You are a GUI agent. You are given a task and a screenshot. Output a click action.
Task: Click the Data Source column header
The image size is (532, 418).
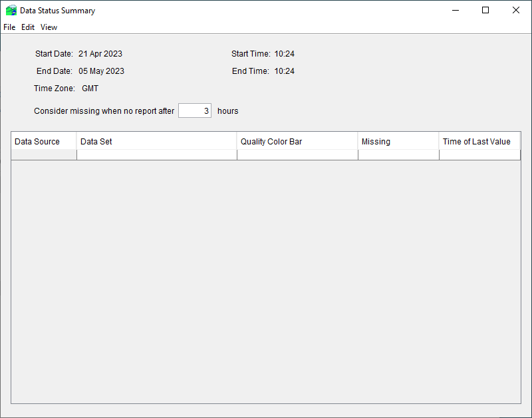tap(44, 141)
